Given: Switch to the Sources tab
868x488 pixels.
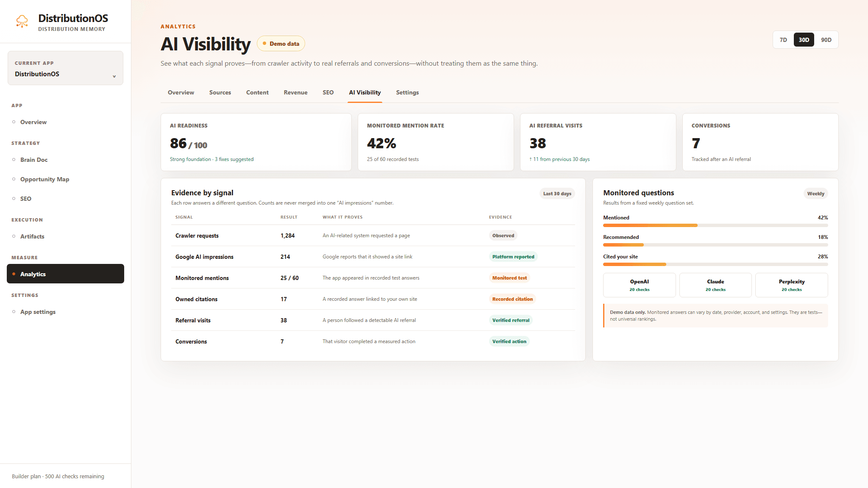Looking at the screenshot, I should point(220,92).
